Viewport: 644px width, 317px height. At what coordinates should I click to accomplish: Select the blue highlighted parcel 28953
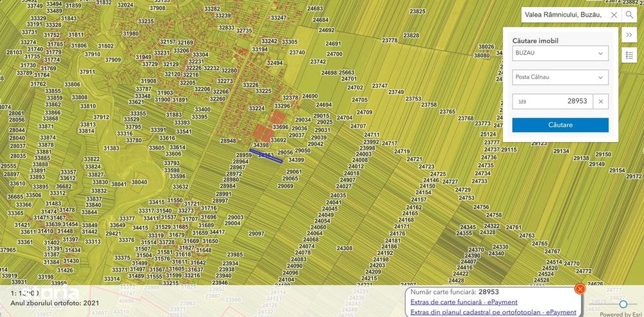click(266, 156)
